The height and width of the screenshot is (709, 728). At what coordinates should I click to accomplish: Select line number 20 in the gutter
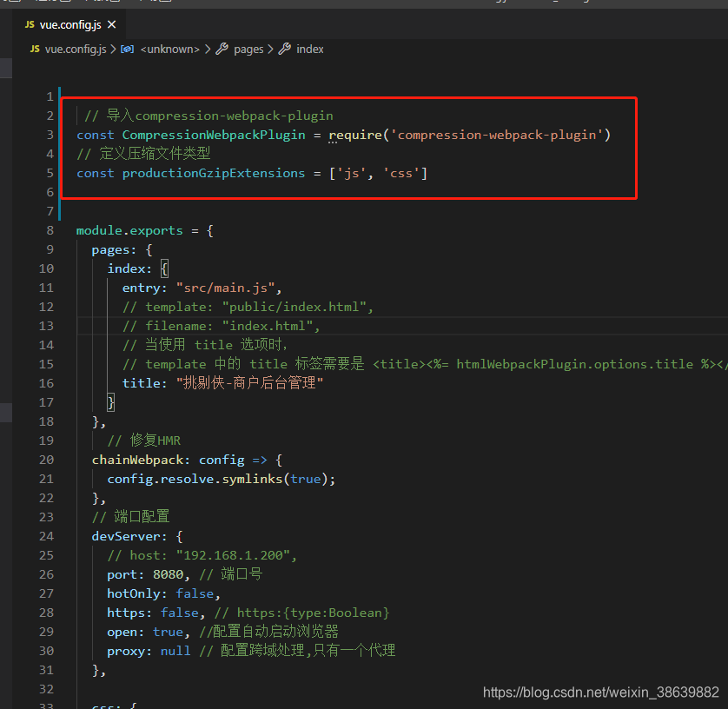(x=46, y=460)
